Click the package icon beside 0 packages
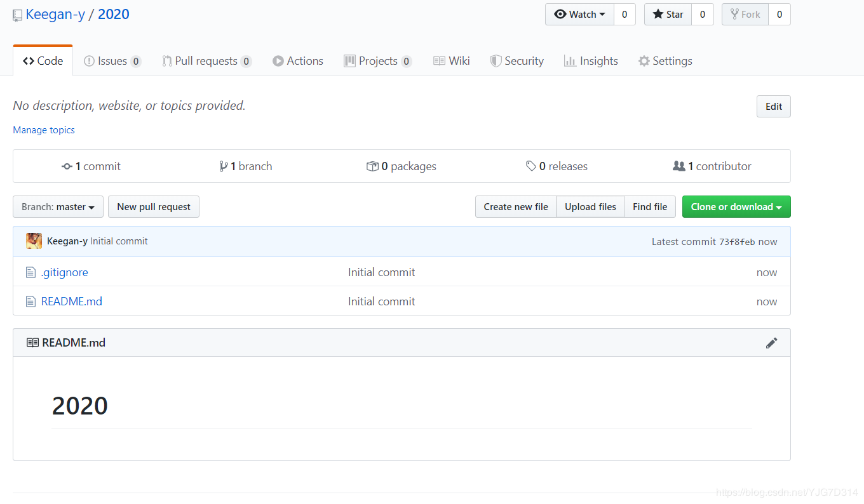 [x=372, y=166]
